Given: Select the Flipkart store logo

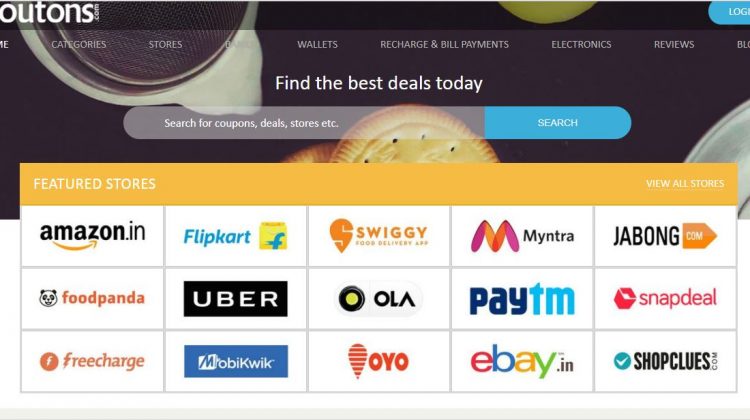Looking at the screenshot, I should pos(235,236).
